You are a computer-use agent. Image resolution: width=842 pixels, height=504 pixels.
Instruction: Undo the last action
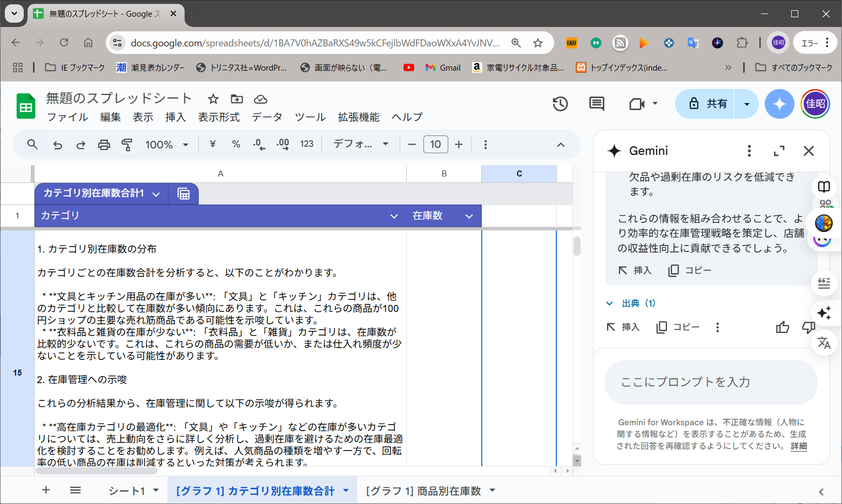coord(58,145)
